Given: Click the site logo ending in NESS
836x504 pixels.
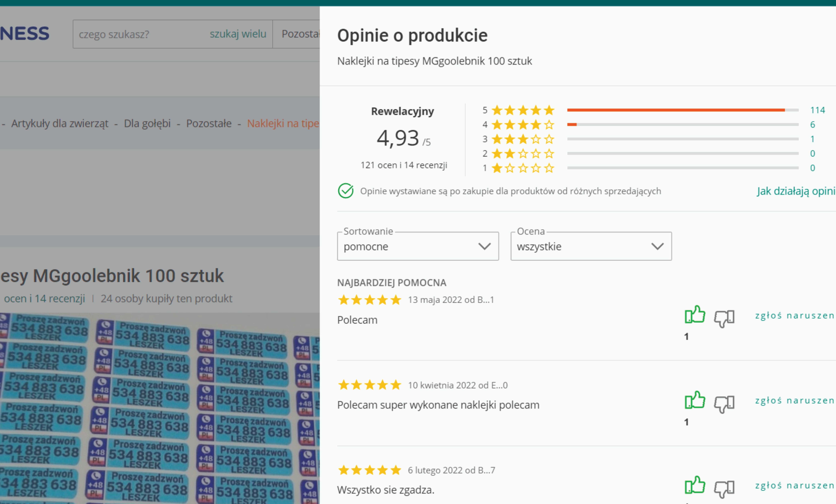Looking at the screenshot, I should [25, 34].
